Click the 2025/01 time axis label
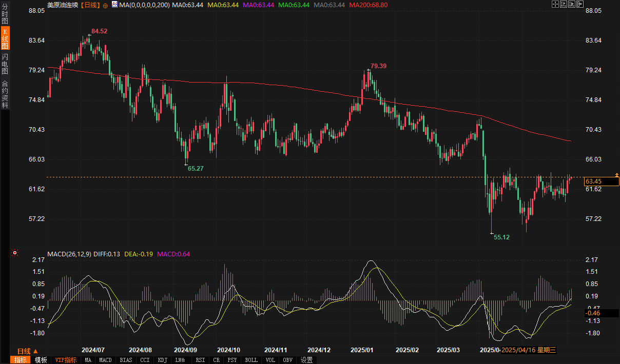The height and width of the screenshot is (364, 620). coord(362,350)
